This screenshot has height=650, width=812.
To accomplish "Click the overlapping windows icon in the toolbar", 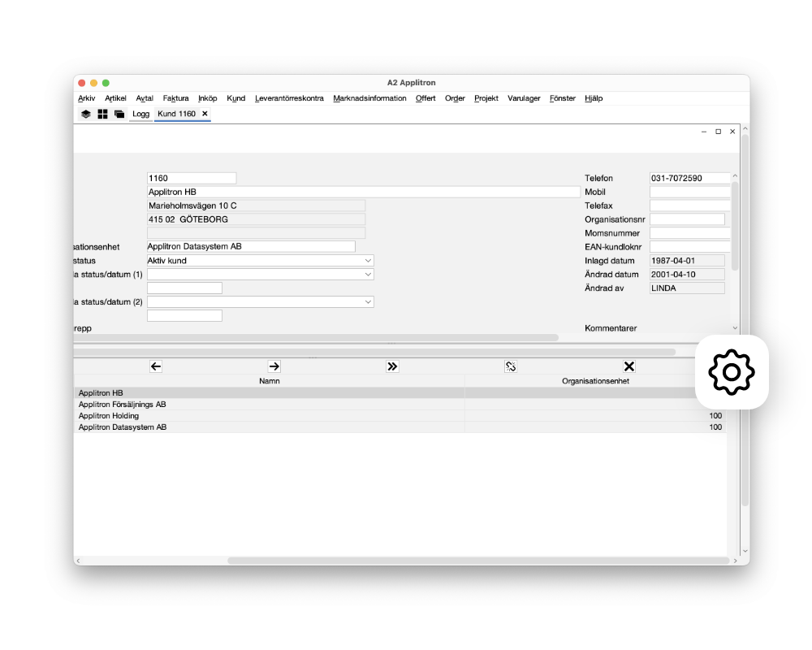I will click(119, 114).
